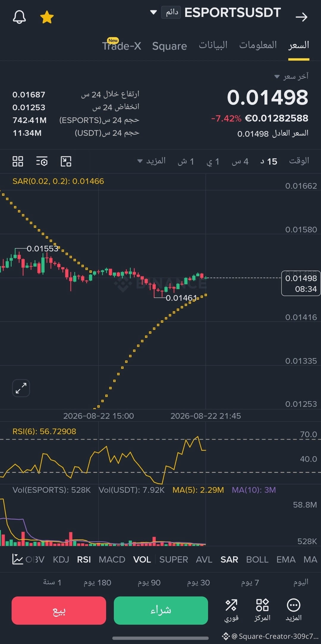Tap the 24h USDT volume 11.34M

coord(27,133)
